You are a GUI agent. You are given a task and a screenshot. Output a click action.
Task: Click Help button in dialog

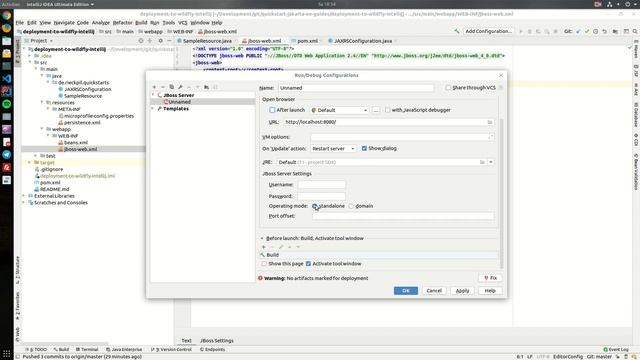[x=490, y=291]
